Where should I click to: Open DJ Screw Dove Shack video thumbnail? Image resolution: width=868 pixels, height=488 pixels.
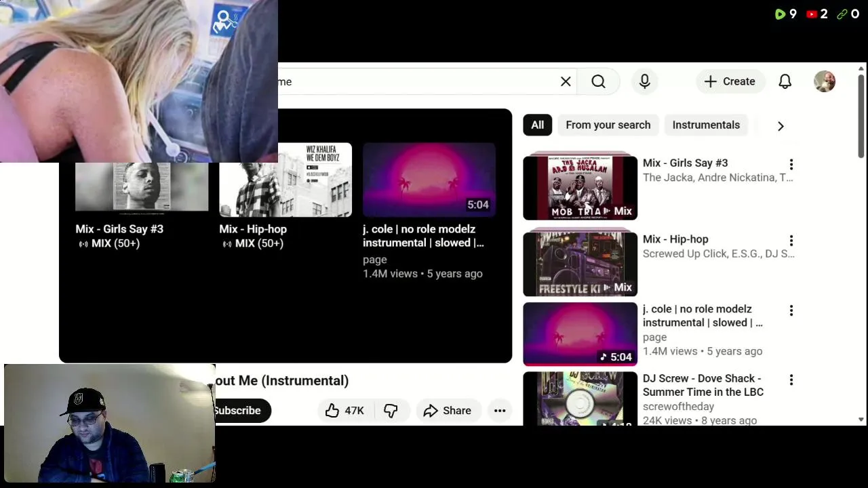[580, 399]
